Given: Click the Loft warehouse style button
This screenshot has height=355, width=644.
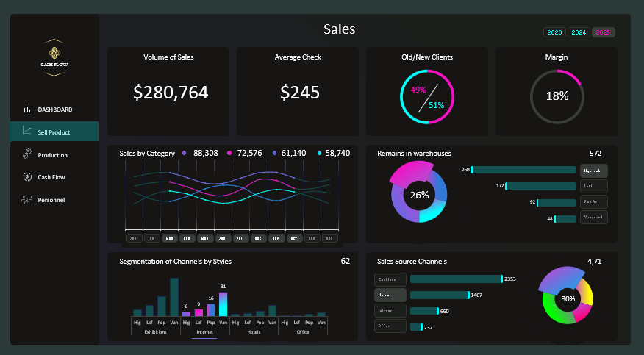Looking at the screenshot, I should point(593,186).
